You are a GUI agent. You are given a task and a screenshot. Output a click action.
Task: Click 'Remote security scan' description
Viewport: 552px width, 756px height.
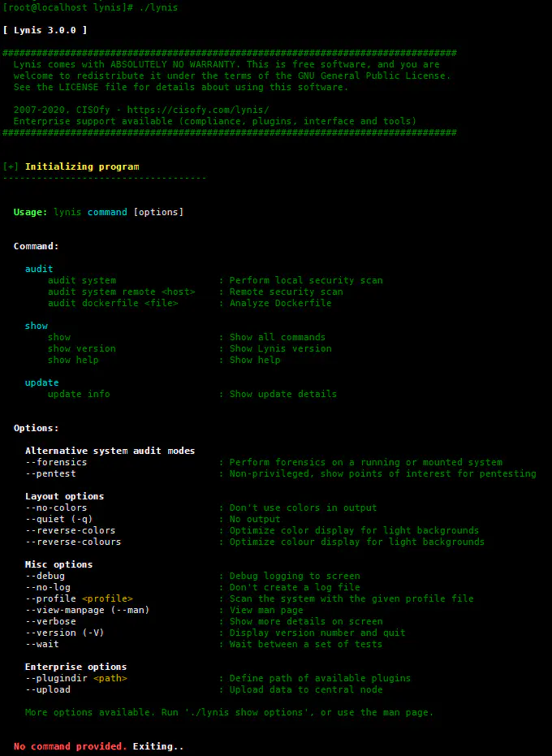pos(287,292)
